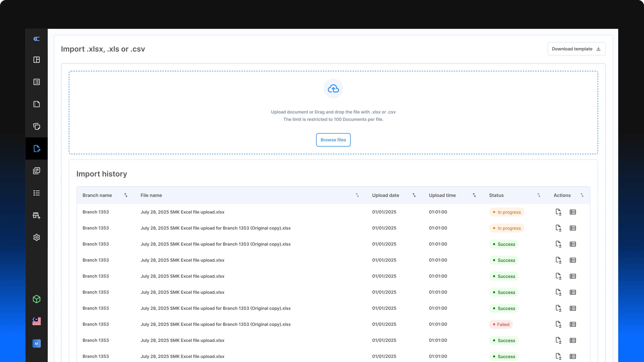
Task: Click the storefront-plus sidebar icon
Action: pos(37,215)
